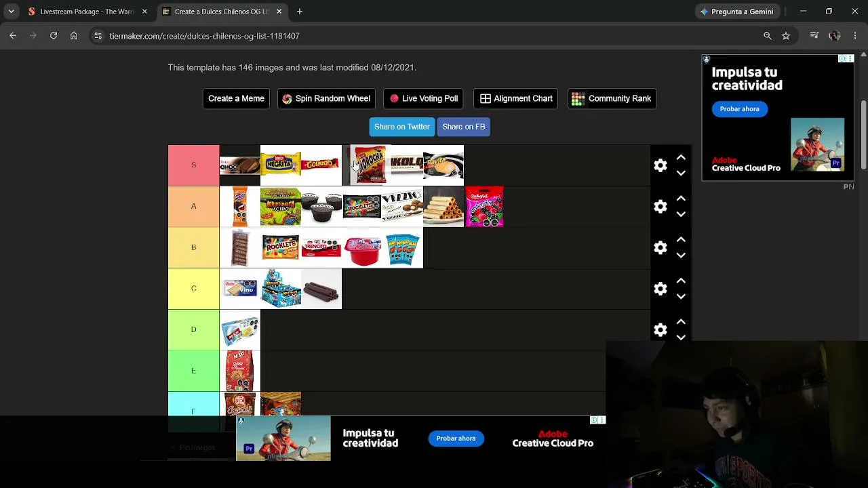Move the B tier row up

pyautogui.click(x=681, y=239)
